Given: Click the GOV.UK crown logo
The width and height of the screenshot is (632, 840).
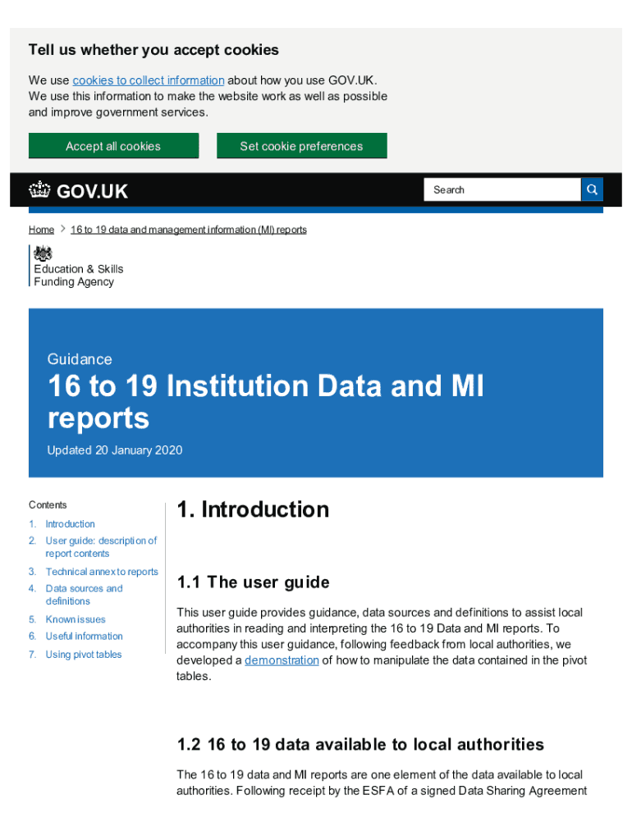Looking at the screenshot, I should pos(39,191).
